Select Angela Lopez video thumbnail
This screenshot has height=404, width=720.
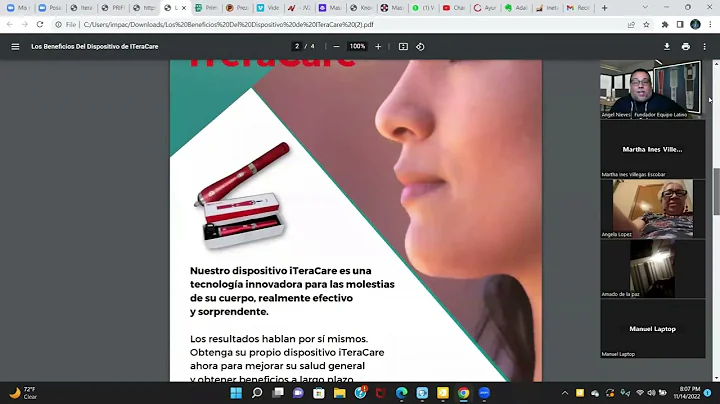pyautogui.click(x=652, y=209)
